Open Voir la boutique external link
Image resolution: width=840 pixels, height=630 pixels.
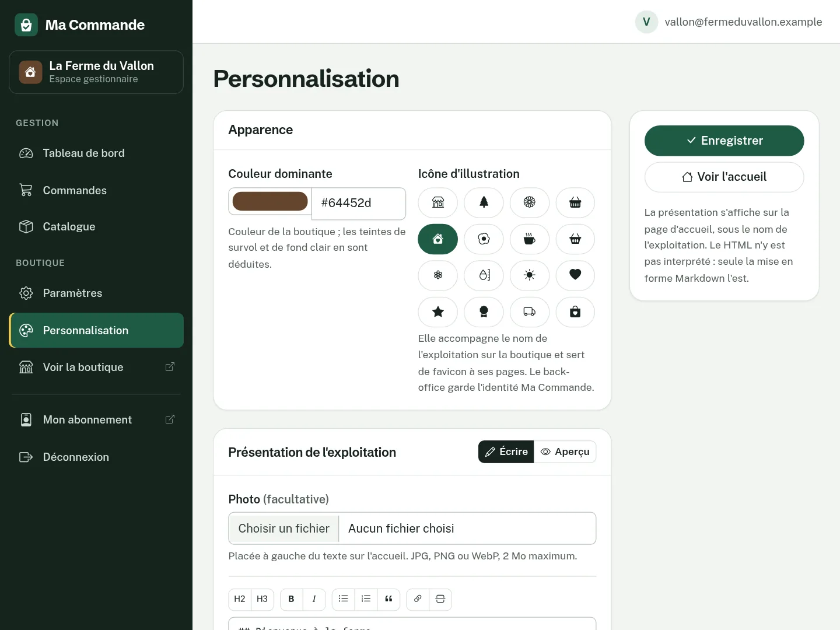click(x=96, y=367)
